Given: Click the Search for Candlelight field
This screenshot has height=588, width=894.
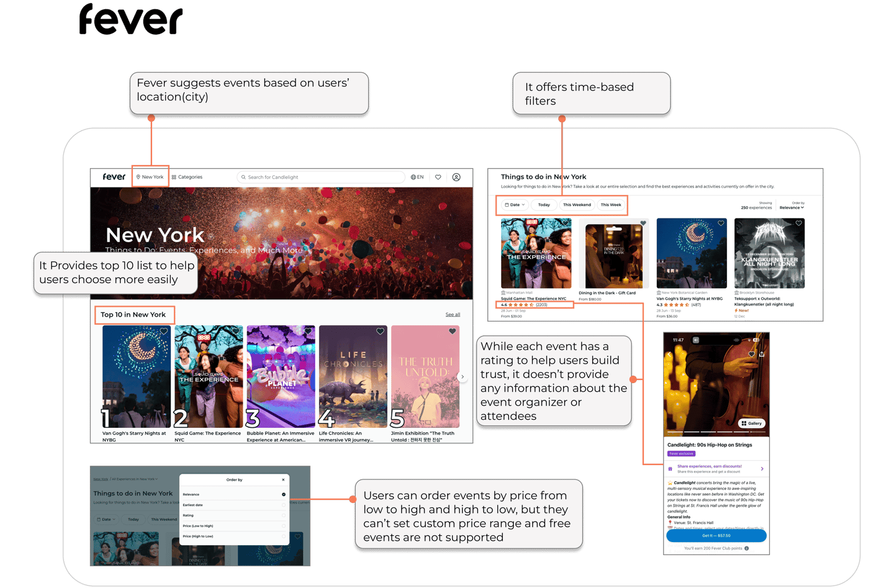Looking at the screenshot, I should tap(320, 177).
